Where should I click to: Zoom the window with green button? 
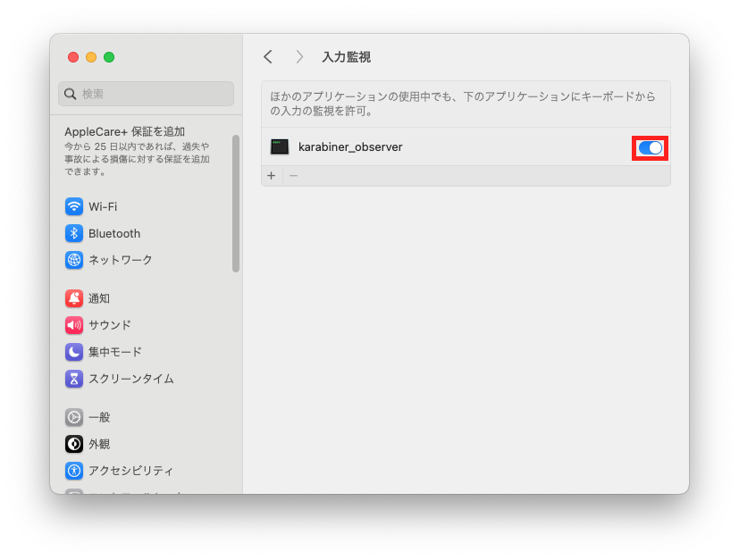click(109, 57)
